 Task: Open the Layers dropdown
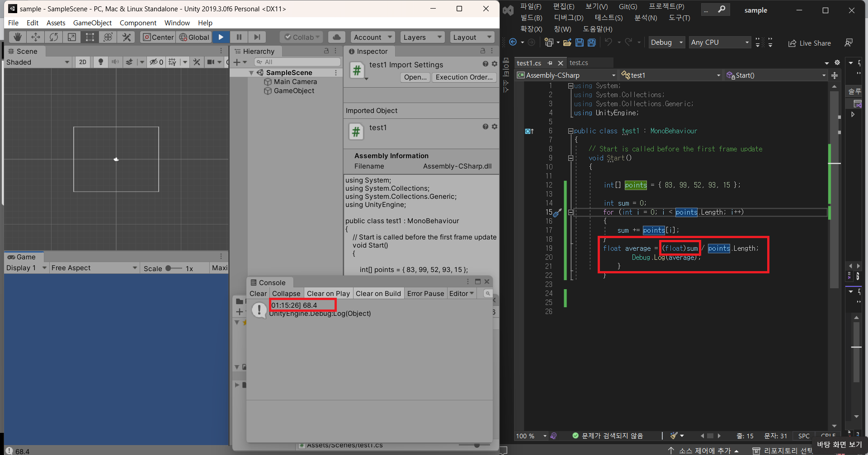422,37
